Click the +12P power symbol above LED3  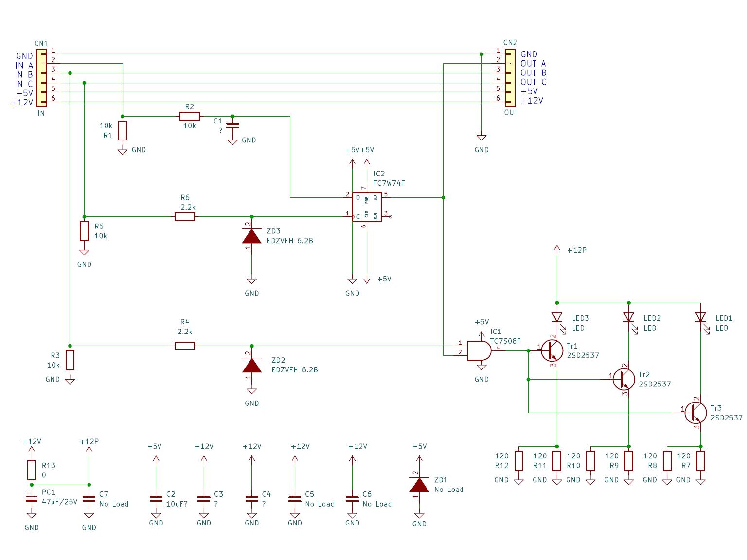pos(557,250)
